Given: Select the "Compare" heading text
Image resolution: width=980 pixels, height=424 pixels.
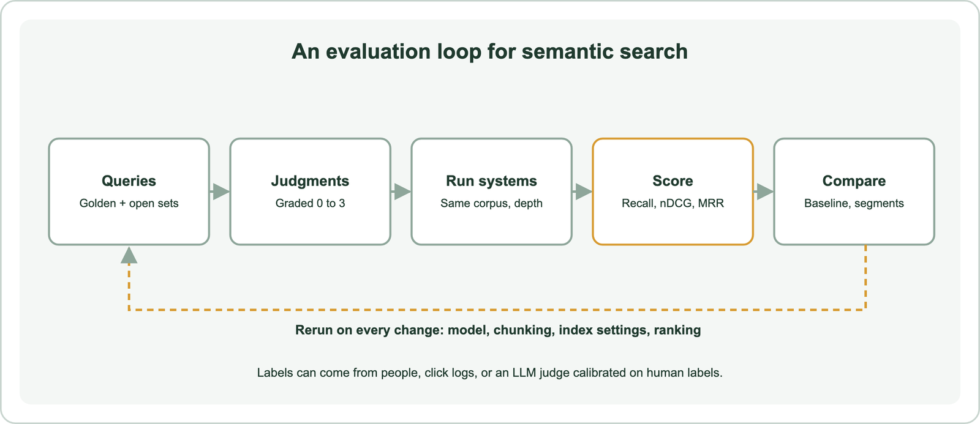Looking at the screenshot, I should pos(854,181).
